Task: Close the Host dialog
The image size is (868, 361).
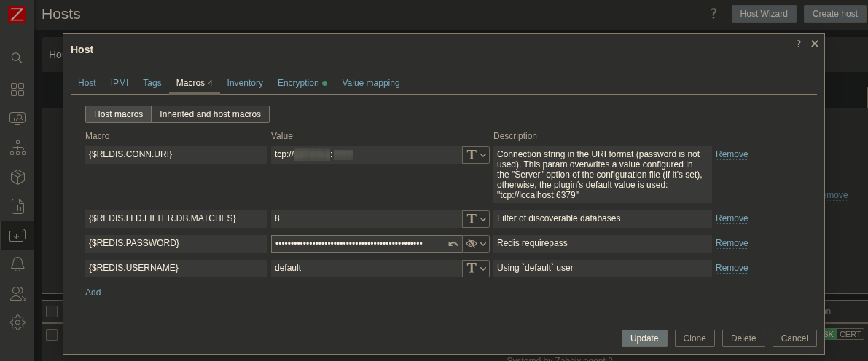Action: tap(814, 44)
